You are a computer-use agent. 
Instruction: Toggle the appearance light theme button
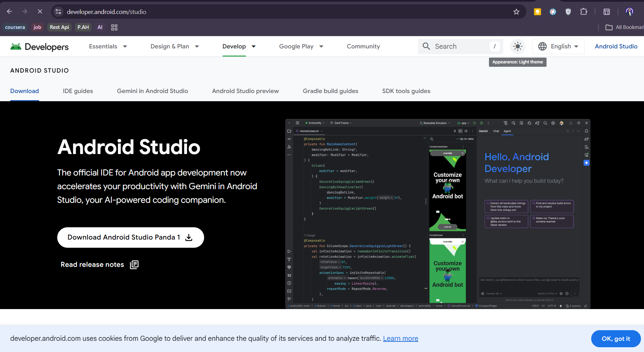click(x=518, y=46)
